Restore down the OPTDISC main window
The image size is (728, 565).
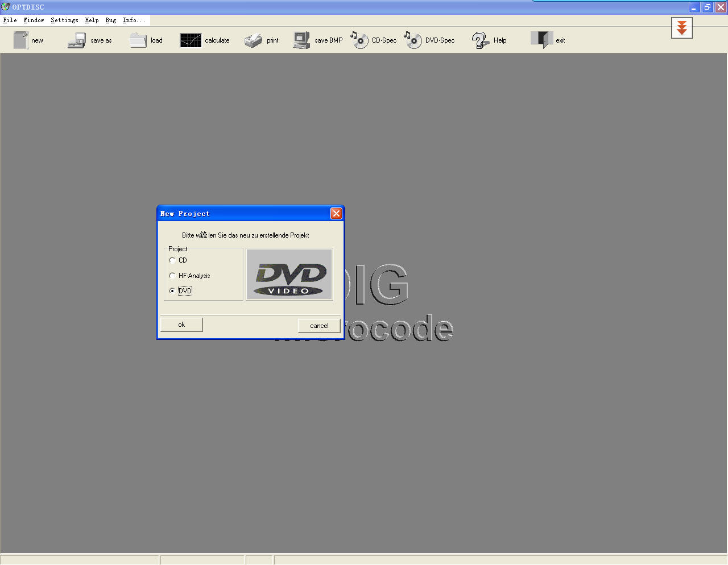[707, 7]
